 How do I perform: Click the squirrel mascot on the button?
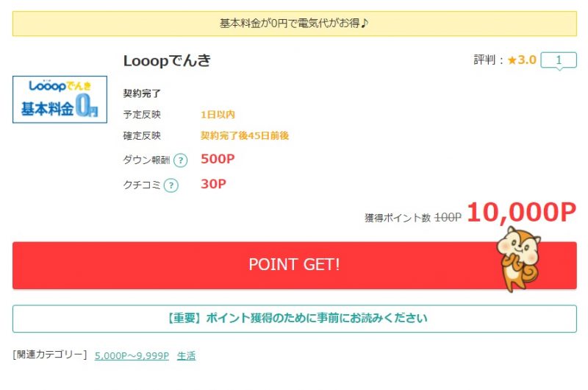519,259
